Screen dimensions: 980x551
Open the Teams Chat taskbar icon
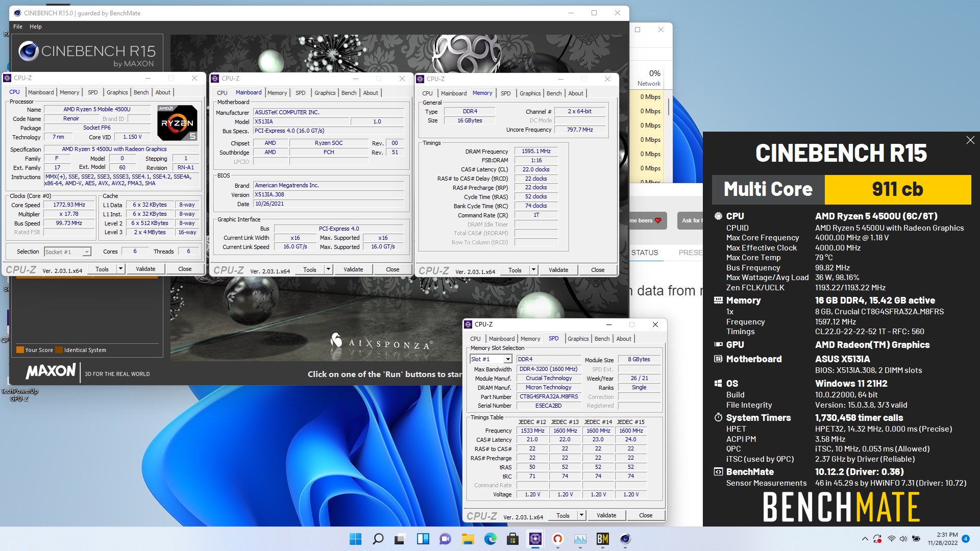pyautogui.click(x=445, y=539)
